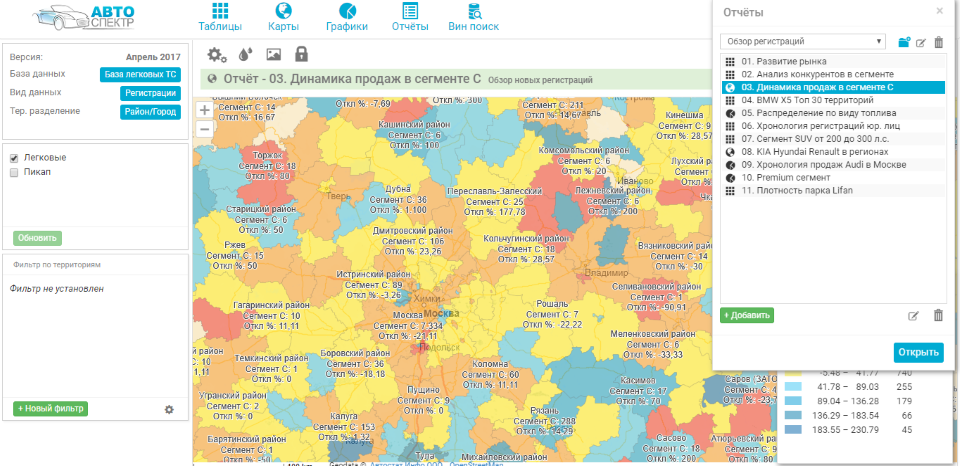Viewport: 960px width, 466px height.
Task: Open map settings gears icon
Action: pos(216,54)
